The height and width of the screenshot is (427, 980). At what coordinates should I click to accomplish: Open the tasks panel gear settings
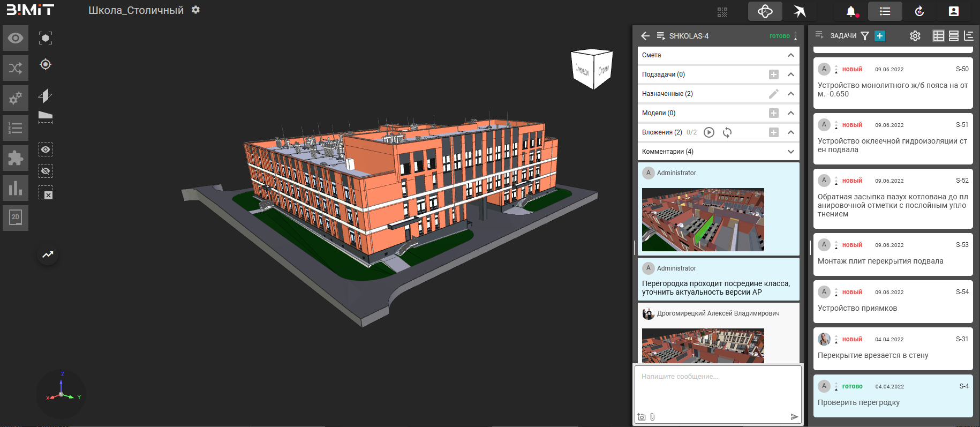click(x=915, y=36)
